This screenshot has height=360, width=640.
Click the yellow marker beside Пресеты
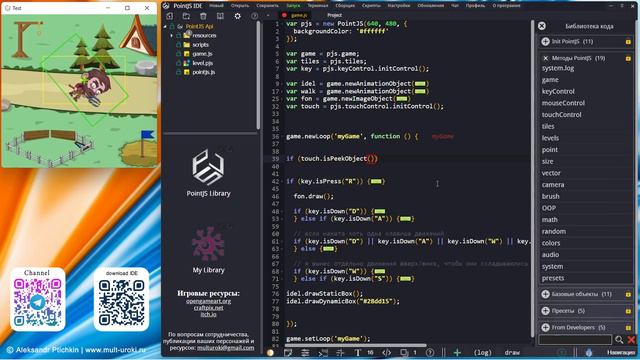pos(628,311)
